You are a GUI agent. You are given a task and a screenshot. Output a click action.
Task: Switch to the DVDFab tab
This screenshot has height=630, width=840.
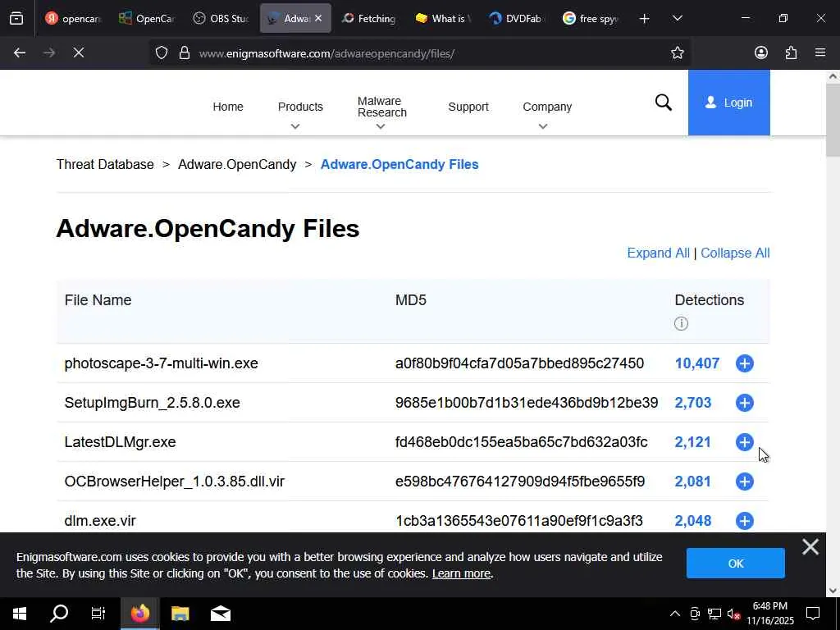pyautogui.click(x=517, y=18)
